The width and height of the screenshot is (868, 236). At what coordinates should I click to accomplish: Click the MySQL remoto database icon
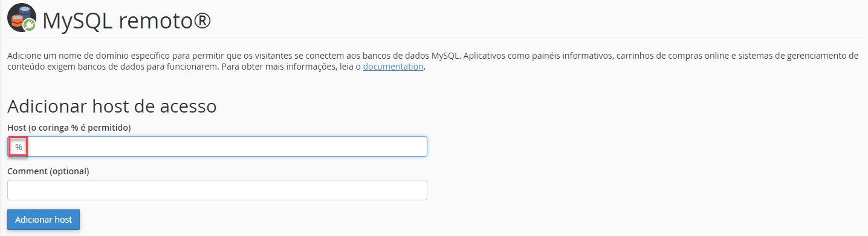pyautogui.click(x=22, y=19)
